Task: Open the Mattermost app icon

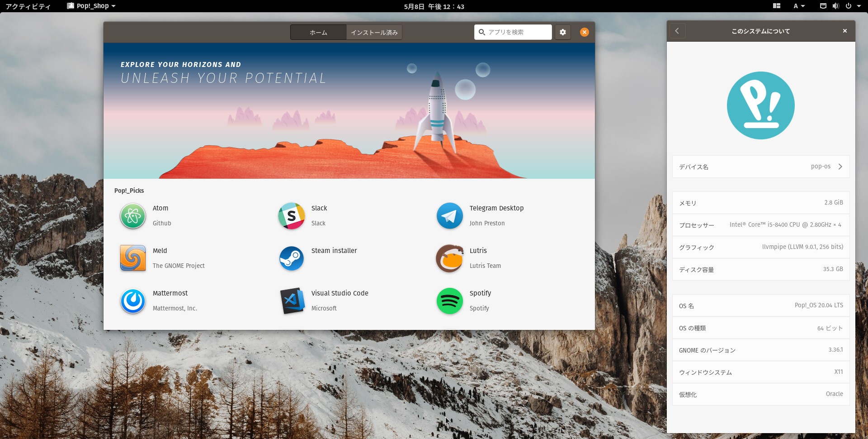Action: (133, 301)
